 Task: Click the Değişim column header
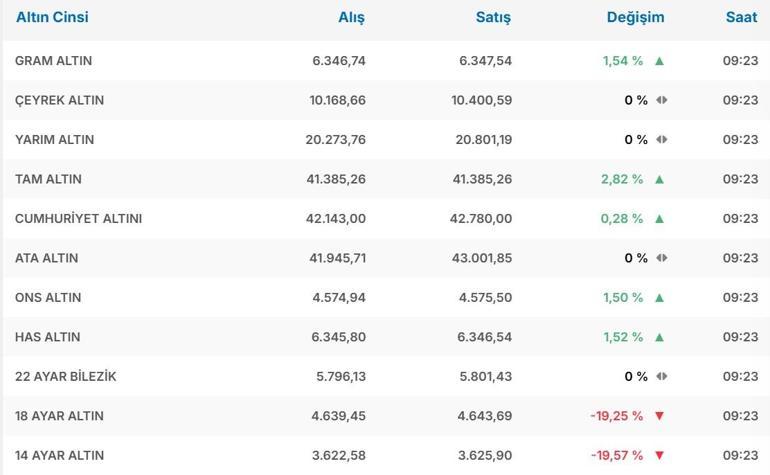point(635,17)
